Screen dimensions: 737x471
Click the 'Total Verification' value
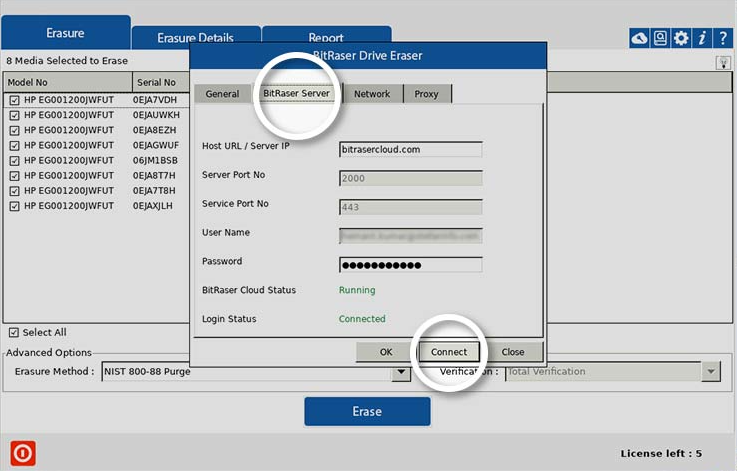[547, 371]
